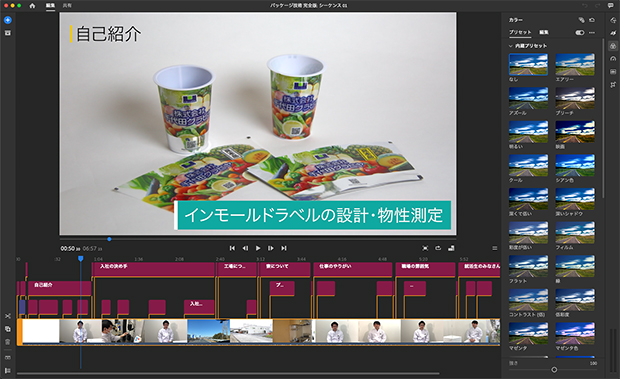Change preview quality icon under monitor
620x379 pixels.
pyautogui.click(x=451, y=248)
